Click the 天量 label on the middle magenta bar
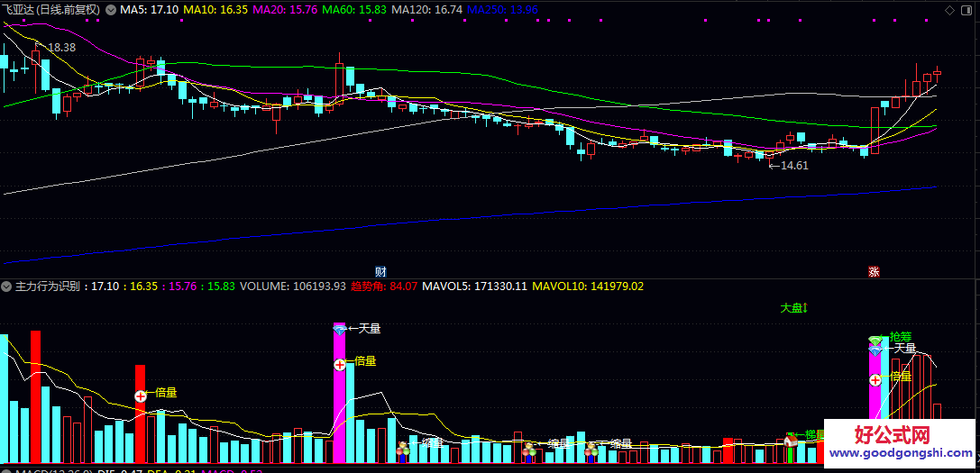Screen dimensions: 980x473 pos(370,328)
